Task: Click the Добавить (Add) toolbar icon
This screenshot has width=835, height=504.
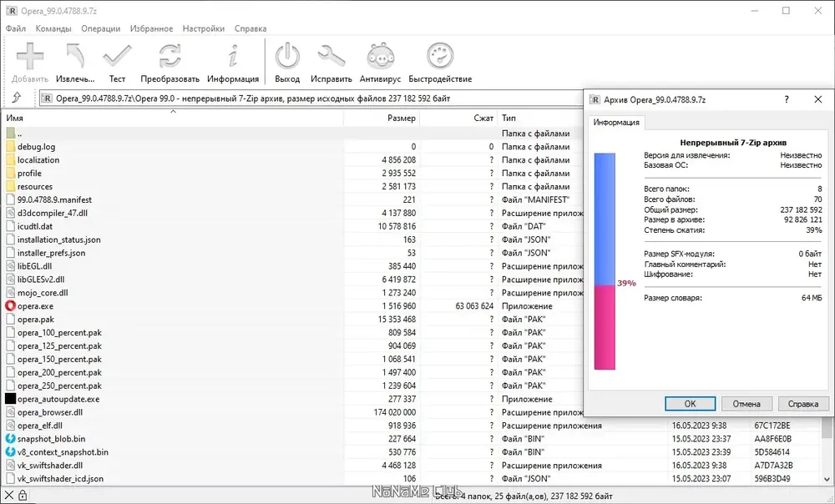Action: point(30,56)
